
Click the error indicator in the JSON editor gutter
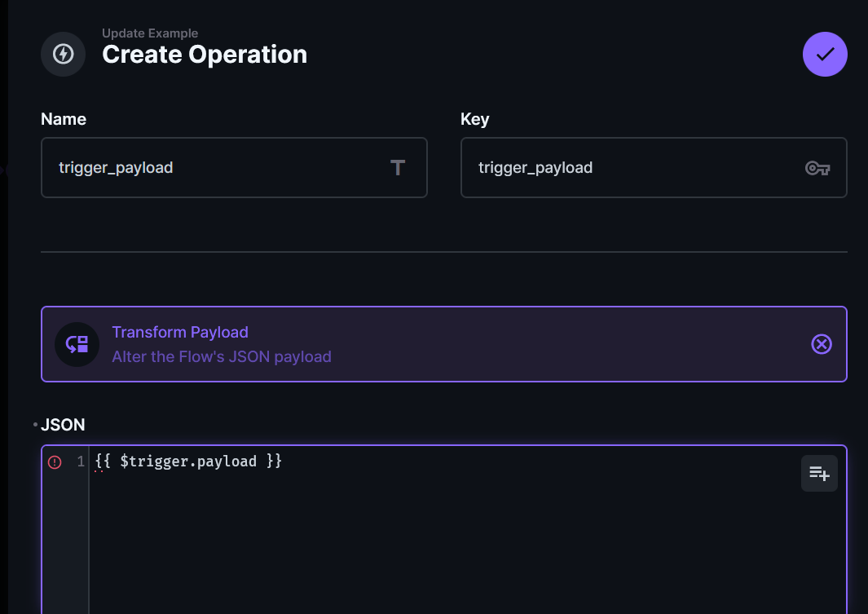[x=55, y=461]
